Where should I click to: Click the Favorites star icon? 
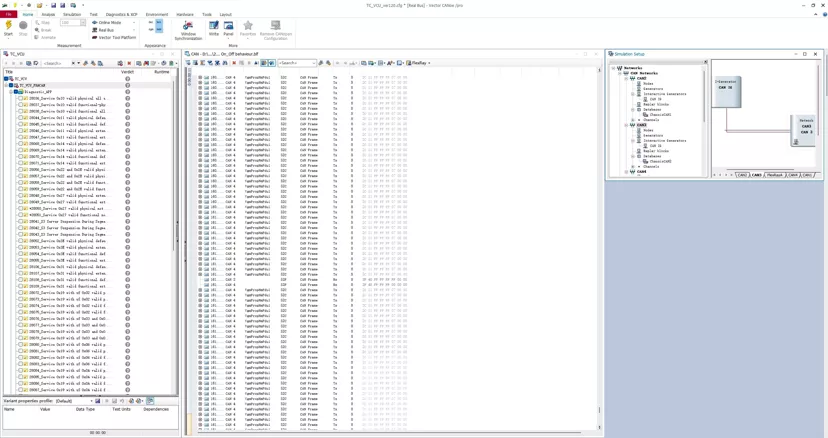click(x=248, y=28)
